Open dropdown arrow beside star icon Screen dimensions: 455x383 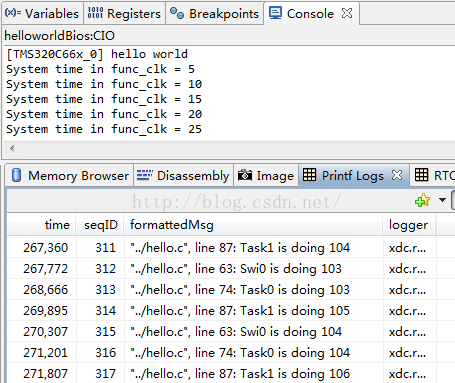pyautogui.click(x=442, y=200)
